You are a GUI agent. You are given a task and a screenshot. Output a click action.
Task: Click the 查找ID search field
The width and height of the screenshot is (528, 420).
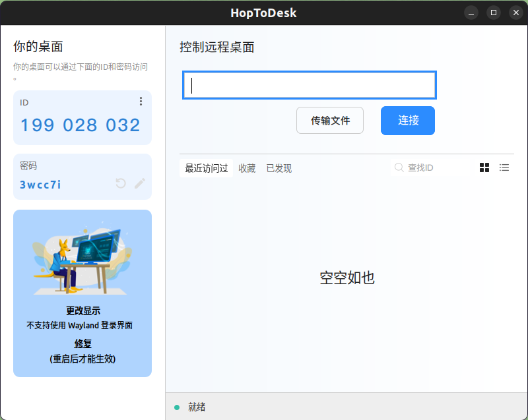pyautogui.click(x=436, y=167)
